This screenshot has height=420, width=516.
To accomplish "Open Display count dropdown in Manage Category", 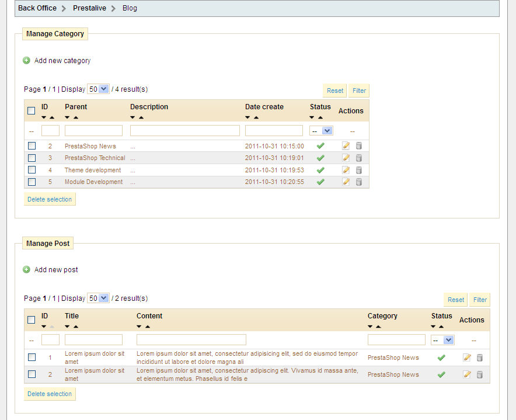I will point(98,89).
